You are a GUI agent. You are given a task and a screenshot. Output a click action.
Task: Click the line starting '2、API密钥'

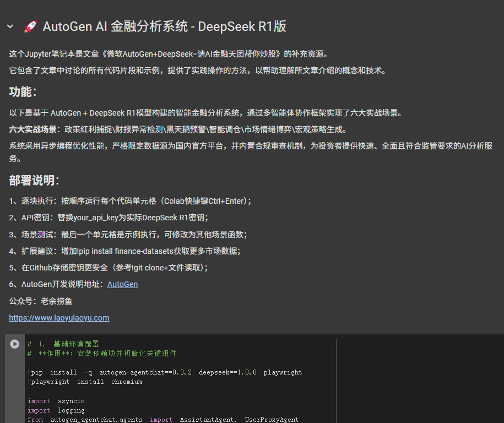(109, 218)
